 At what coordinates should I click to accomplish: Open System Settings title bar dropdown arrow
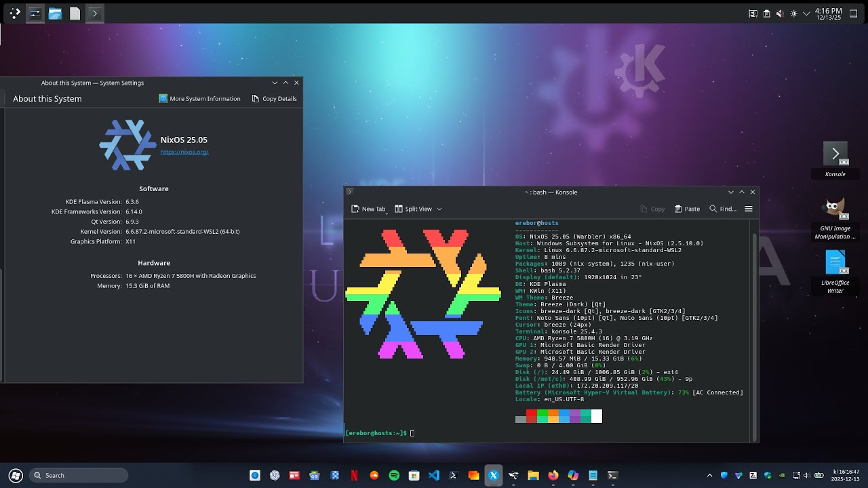tap(275, 83)
